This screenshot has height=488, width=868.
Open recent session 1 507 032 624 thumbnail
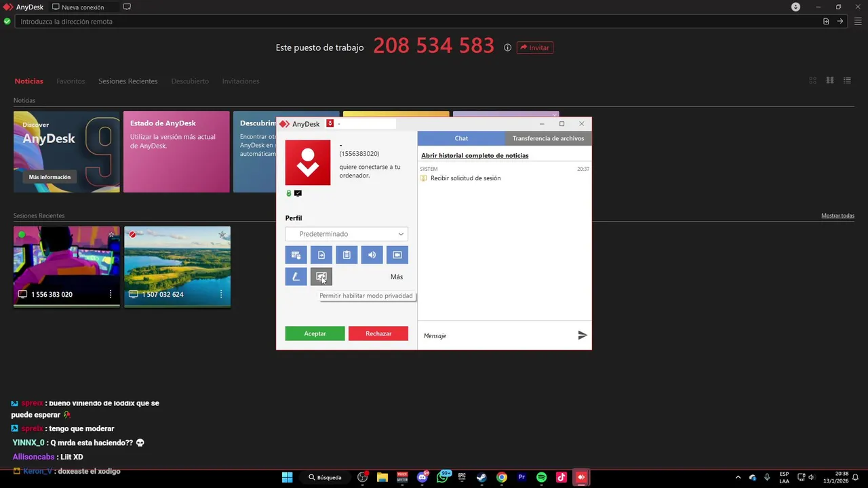(177, 266)
